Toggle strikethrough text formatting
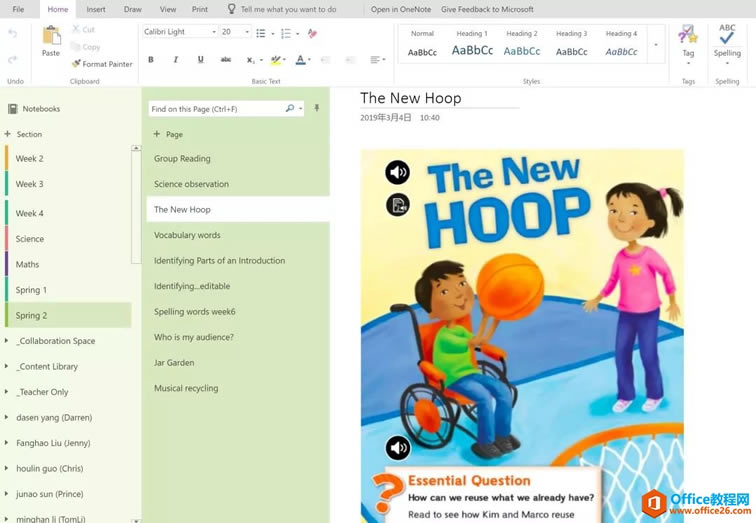Screen dimensions: 756x523 226,60
